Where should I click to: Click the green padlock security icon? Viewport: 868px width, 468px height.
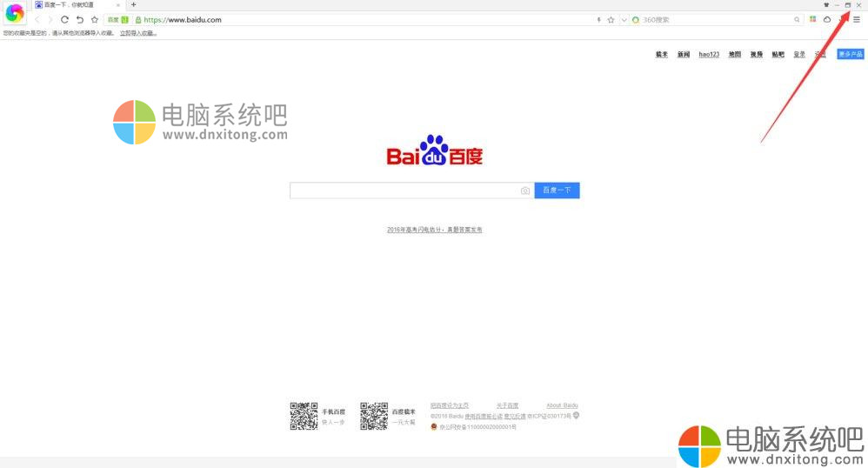click(138, 20)
